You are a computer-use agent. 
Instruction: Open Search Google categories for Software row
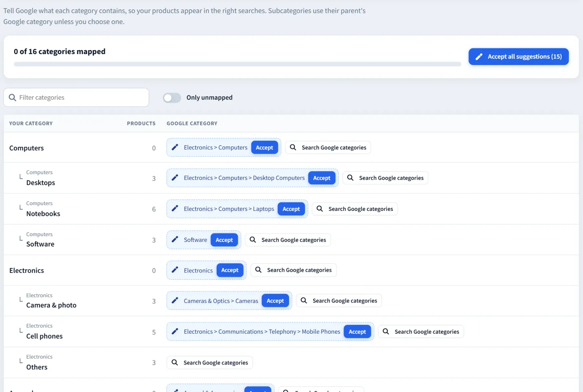click(288, 240)
